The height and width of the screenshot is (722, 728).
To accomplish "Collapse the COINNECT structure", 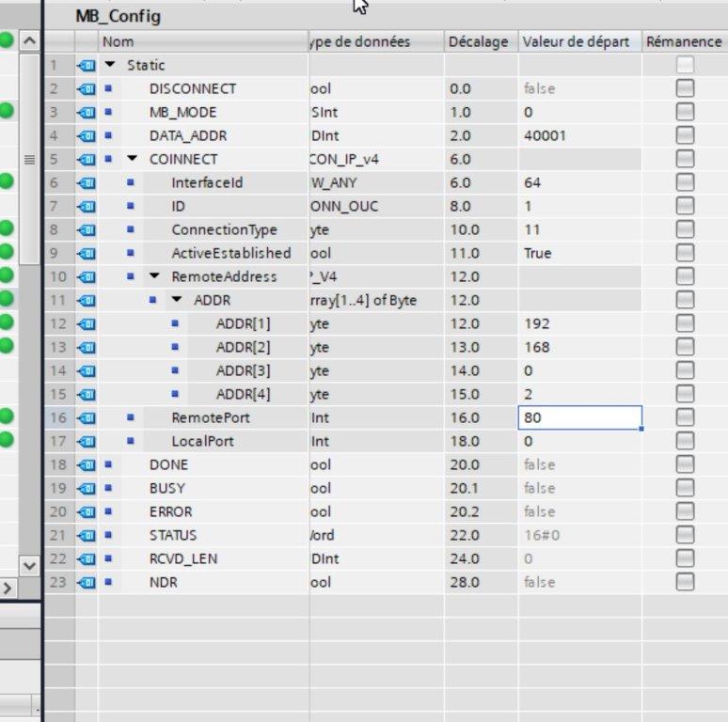I will pos(132,159).
